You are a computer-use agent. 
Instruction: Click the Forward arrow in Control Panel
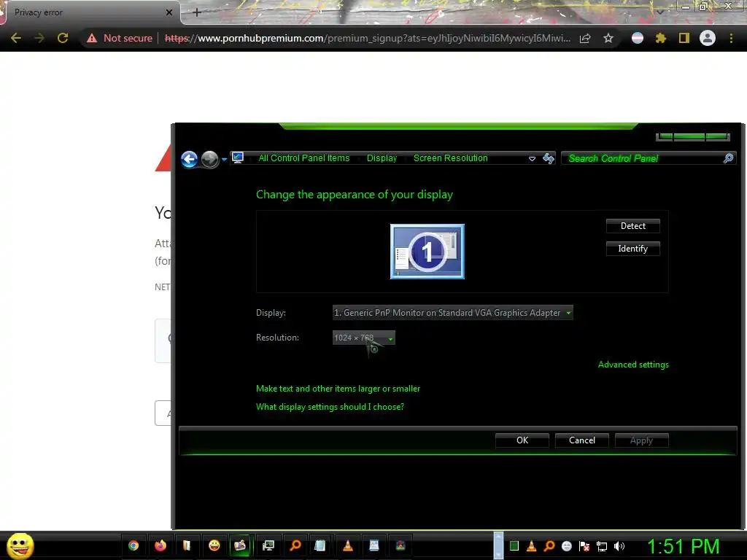(209, 159)
